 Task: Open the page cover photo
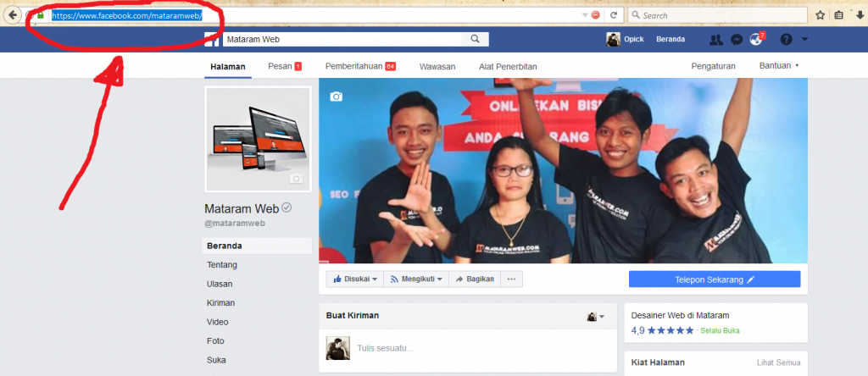563,170
